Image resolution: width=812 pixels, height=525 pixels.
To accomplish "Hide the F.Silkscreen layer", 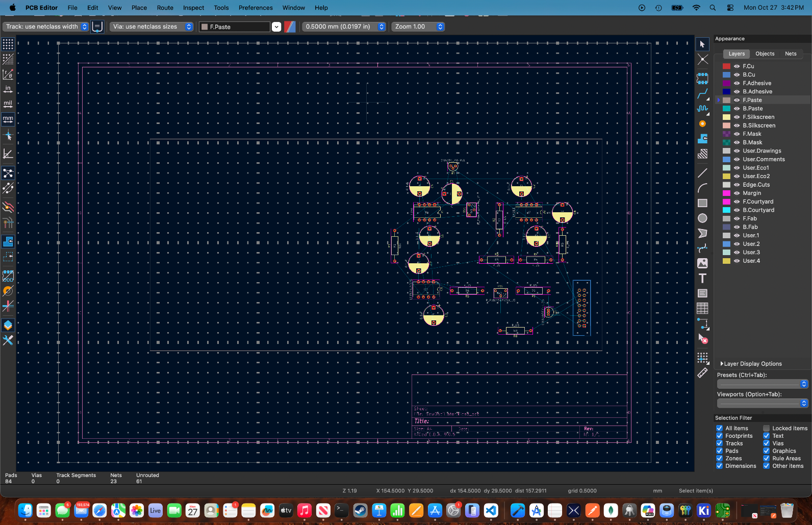I will pyautogui.click(x=737, y=117).
